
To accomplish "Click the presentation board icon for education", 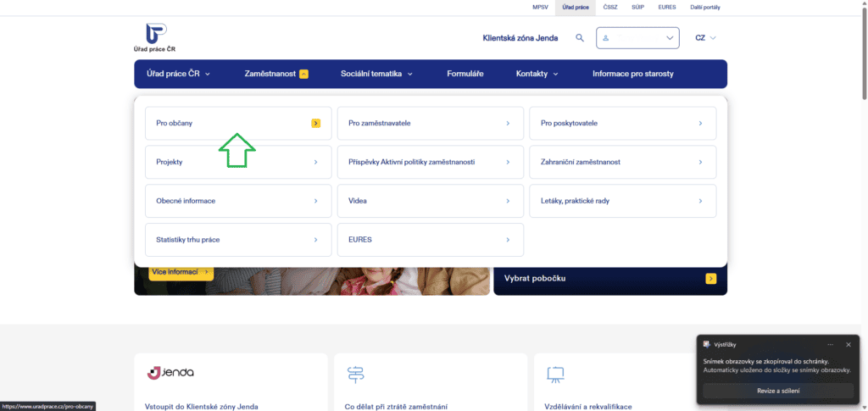I will coord(554,375).
